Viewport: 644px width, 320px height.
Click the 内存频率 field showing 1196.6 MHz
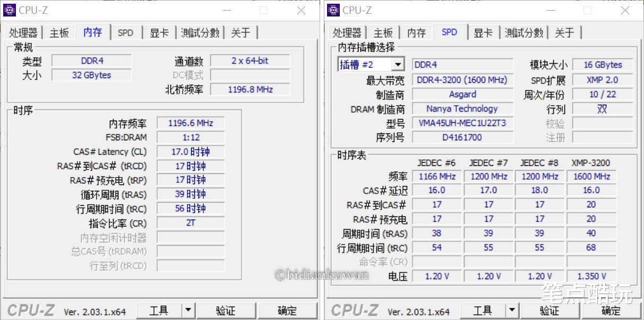(x=190, y=123)
